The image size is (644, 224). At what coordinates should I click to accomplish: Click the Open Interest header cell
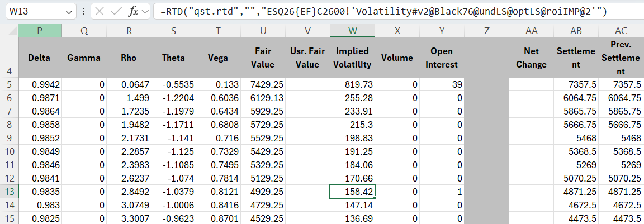point(442,58)
